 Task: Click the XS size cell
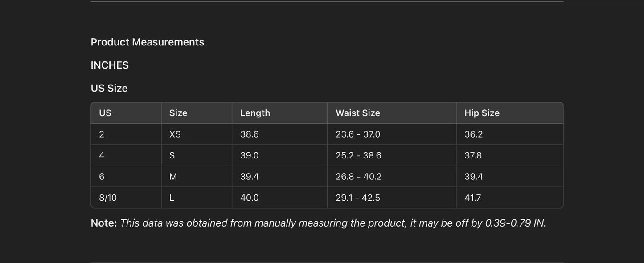pyautogui.click(x=175, y=134)
